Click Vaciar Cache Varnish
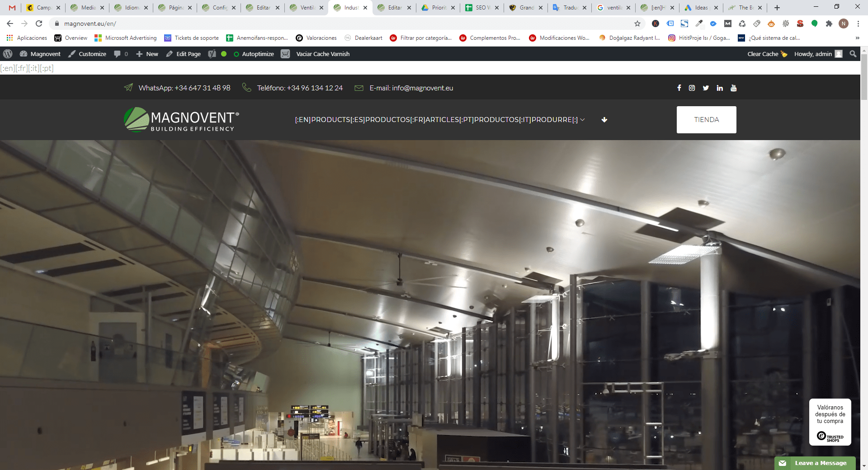The width and height of the screenshot is (868, 470). click(x=323, y=54)
